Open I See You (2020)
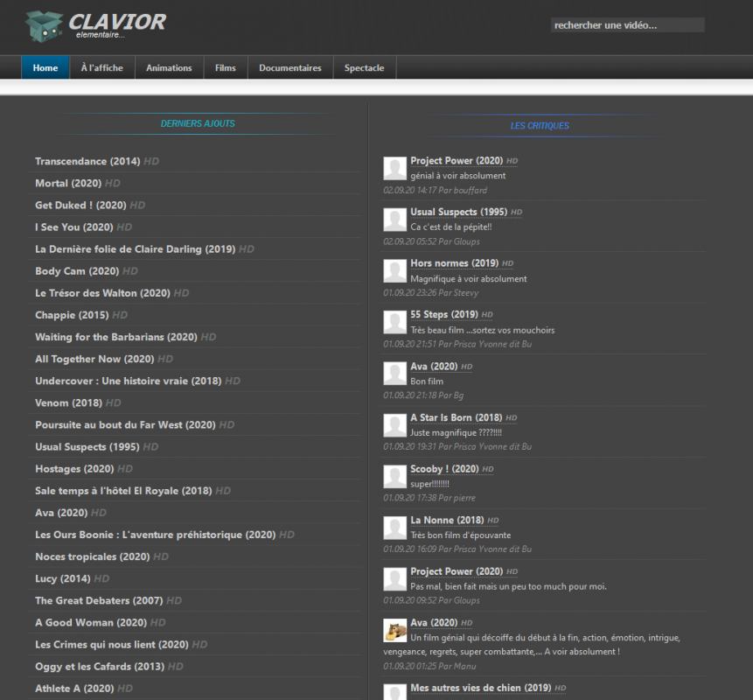753x700 pixels. coord(74,227)
